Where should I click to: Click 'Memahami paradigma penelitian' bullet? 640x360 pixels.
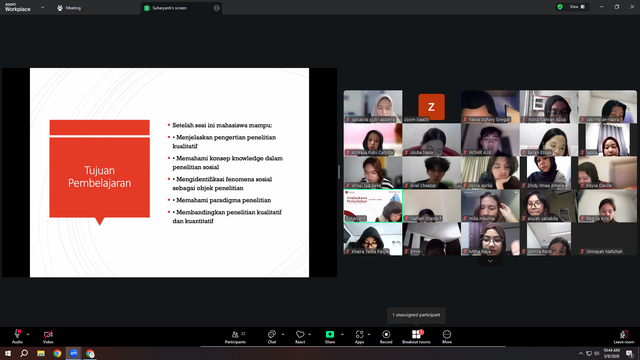[223, 200]
